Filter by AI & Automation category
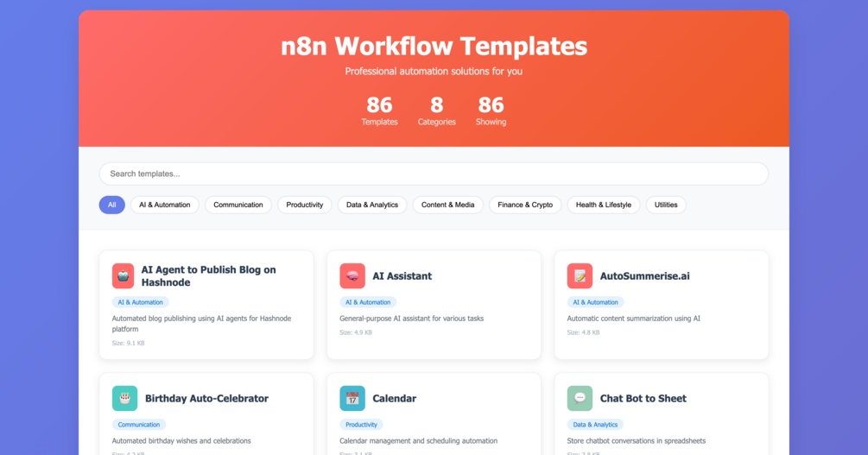Viewport: 868px width, 455px height. 164,205
